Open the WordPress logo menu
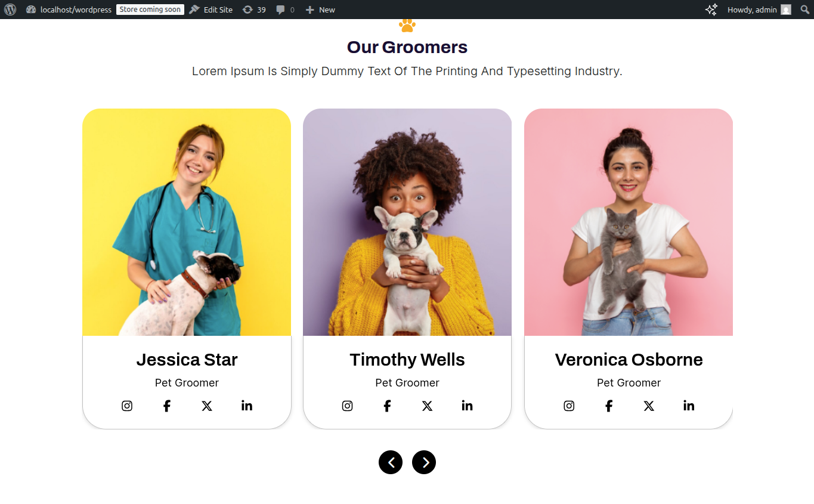Viewport: 814px width, 504px height. click(x=10, y=10)
